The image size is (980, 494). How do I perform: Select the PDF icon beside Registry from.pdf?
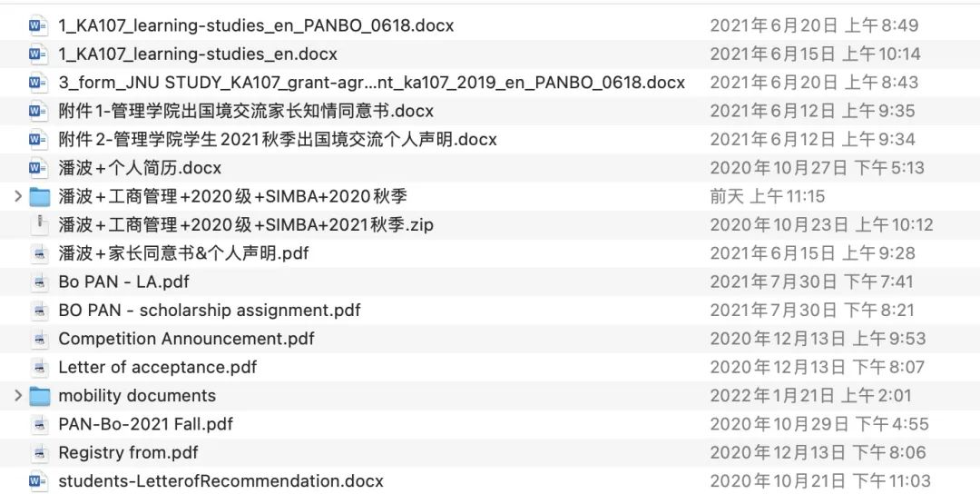tap(39, 453)
